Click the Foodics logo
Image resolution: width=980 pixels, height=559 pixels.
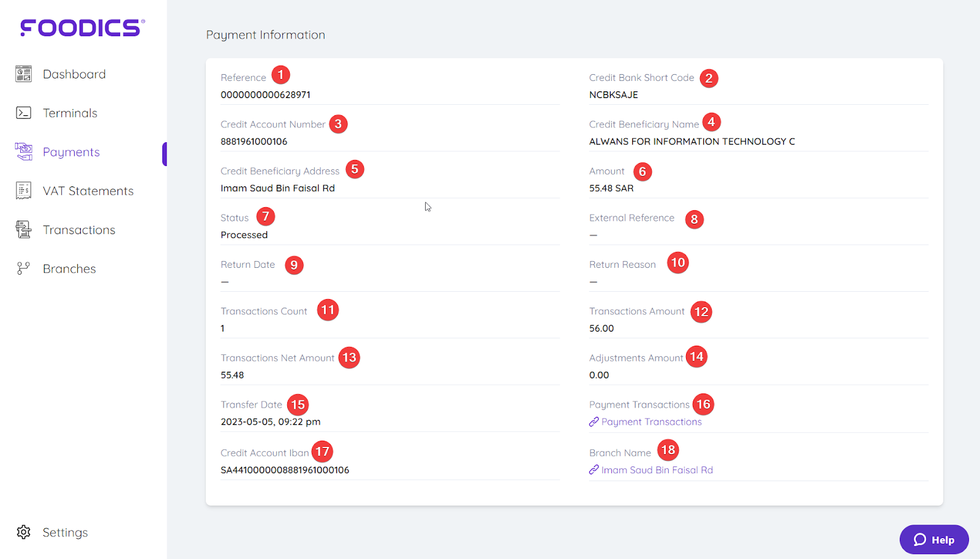(x=82, y=28)
